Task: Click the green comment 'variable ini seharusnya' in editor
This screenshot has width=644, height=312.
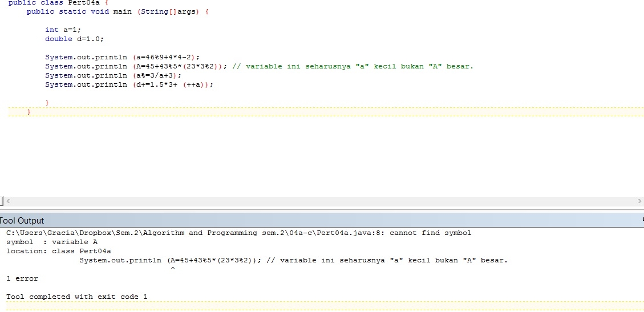Action: [353, 66]
